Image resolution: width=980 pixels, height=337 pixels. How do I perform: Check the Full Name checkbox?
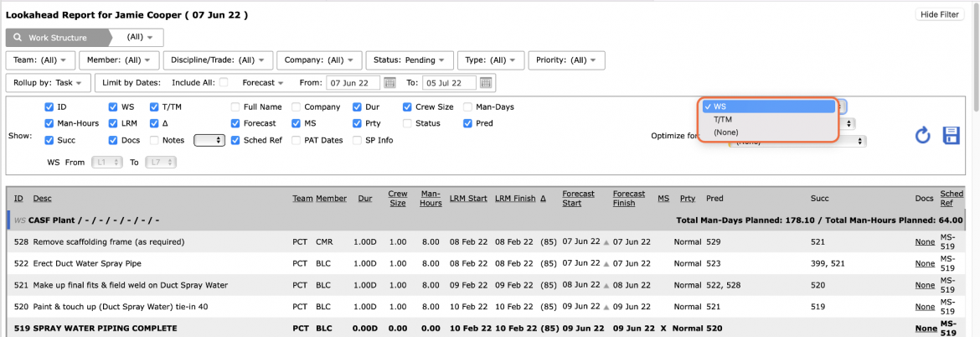(235, 107)
